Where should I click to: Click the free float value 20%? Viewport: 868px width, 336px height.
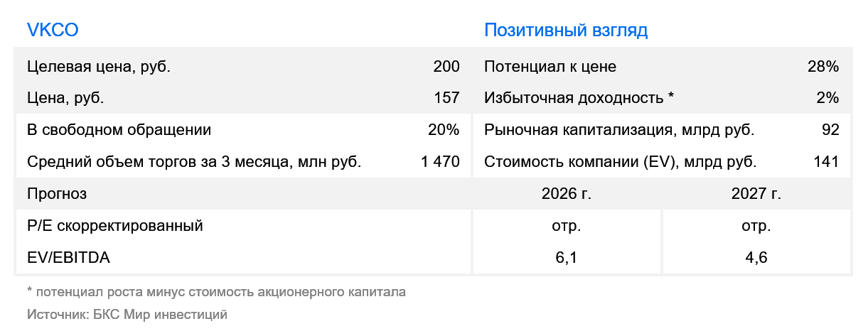click(444, 130)
